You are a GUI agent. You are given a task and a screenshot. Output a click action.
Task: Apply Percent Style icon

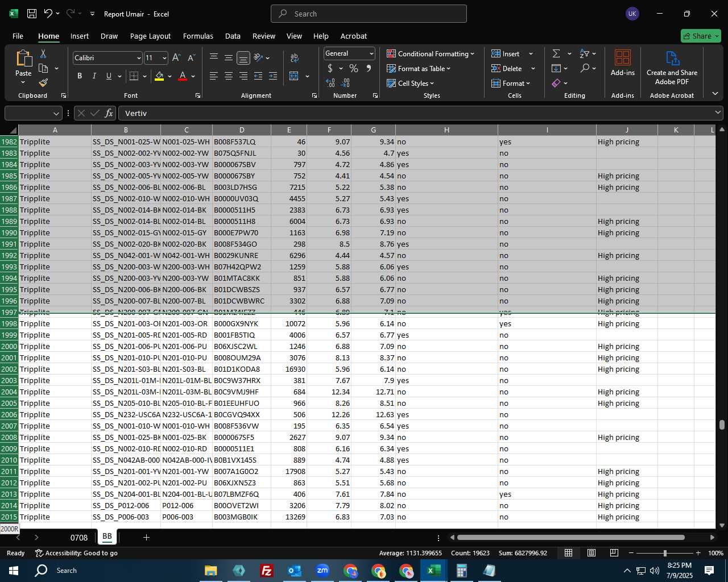click(x=354, y=68)
